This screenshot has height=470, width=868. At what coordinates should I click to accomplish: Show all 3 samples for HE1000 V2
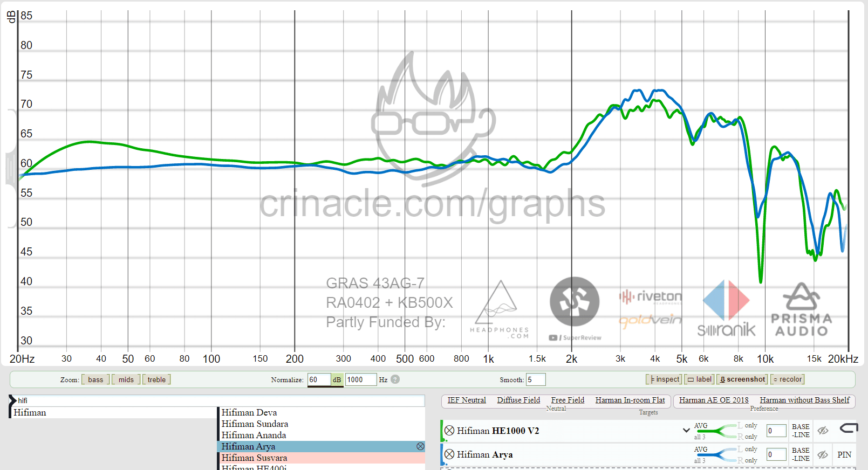700,437
